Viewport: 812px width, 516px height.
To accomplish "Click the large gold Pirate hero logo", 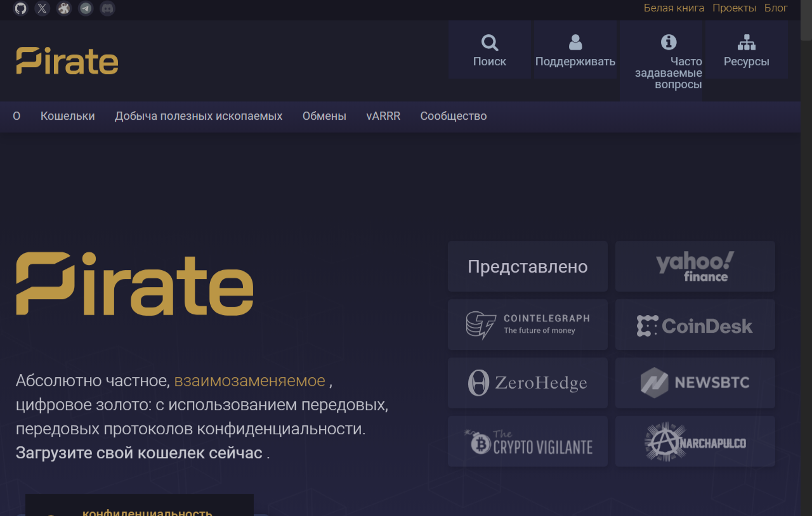I will 134,283.
